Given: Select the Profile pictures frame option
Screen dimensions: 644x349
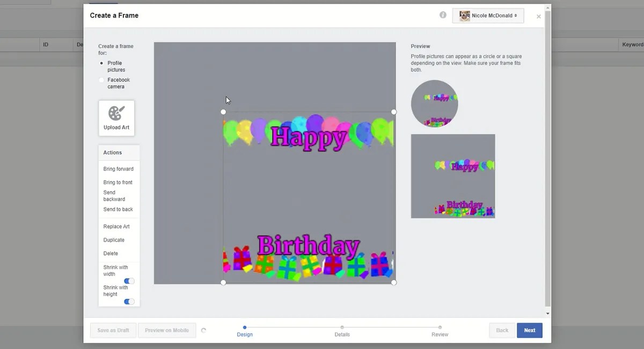Looking at the screenshot, I should coord(101,63).
